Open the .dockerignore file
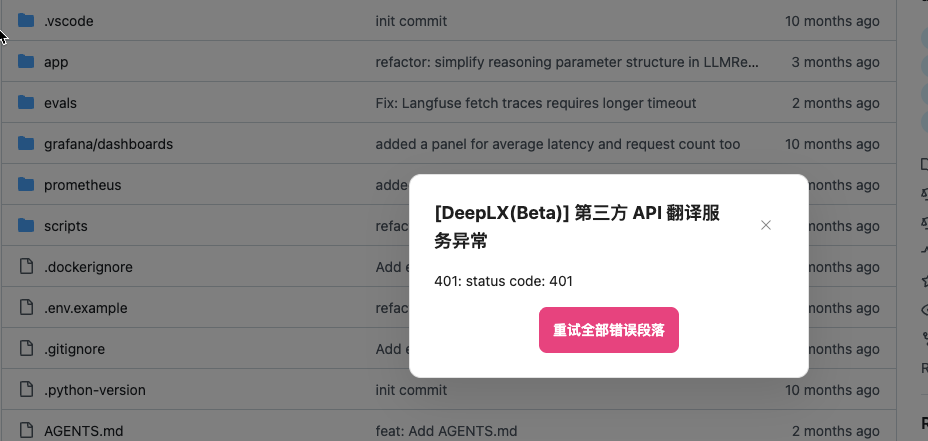Screen dimensions: 928x441 (x=88, y=267)
